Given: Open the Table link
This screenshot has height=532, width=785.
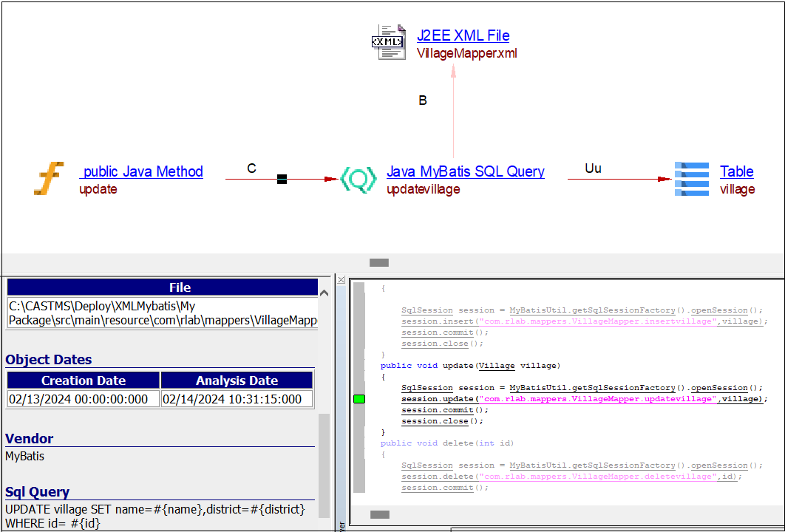Looking at the screenshot, I should 736,171.
